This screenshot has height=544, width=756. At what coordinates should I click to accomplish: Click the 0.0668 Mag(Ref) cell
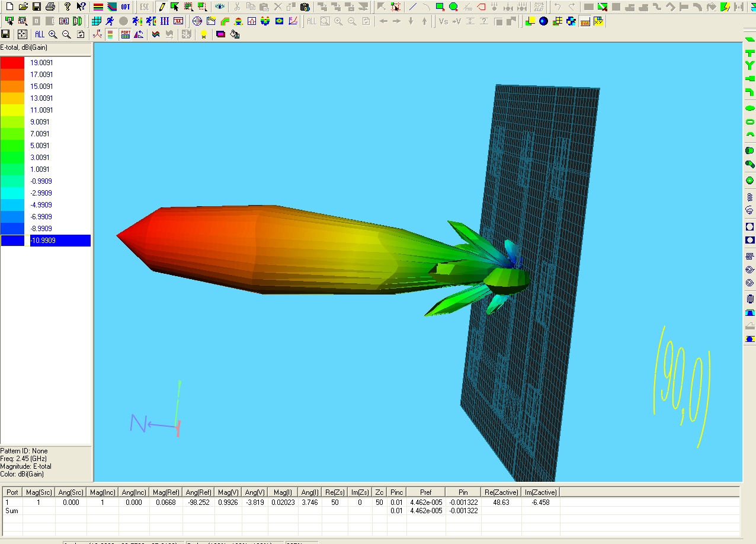(166, 502)
